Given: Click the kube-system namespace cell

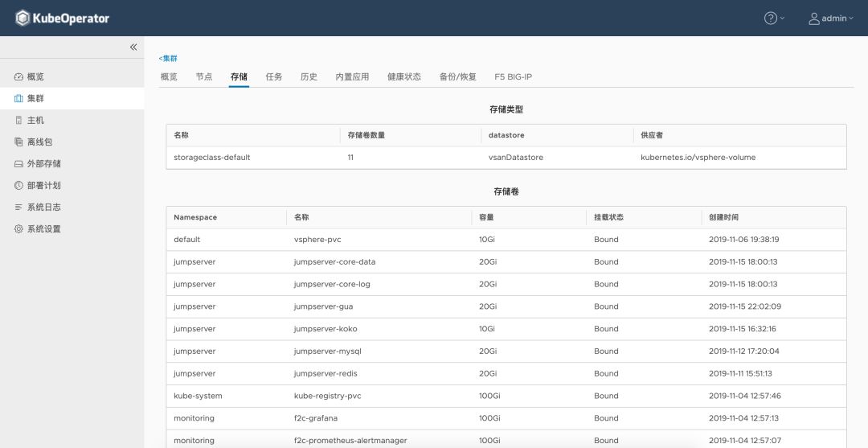Looking at the screenshot, I should click(198, 396).
